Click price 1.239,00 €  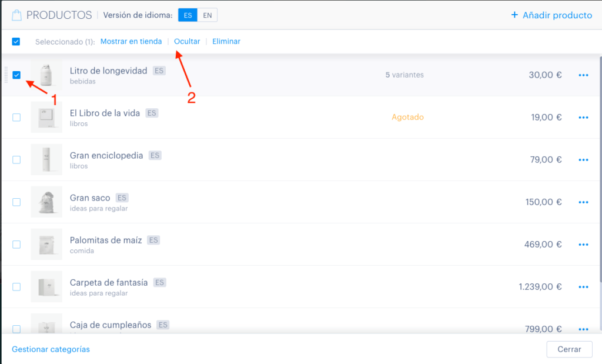[540, 286]
